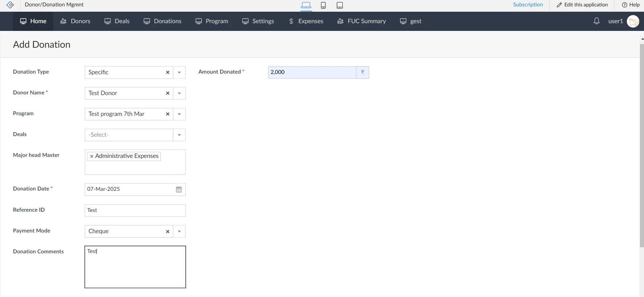Click the rupee symbol beside Amount Donated
The image size is (644, 297).
pyautogui.click(x=362, y=72)
